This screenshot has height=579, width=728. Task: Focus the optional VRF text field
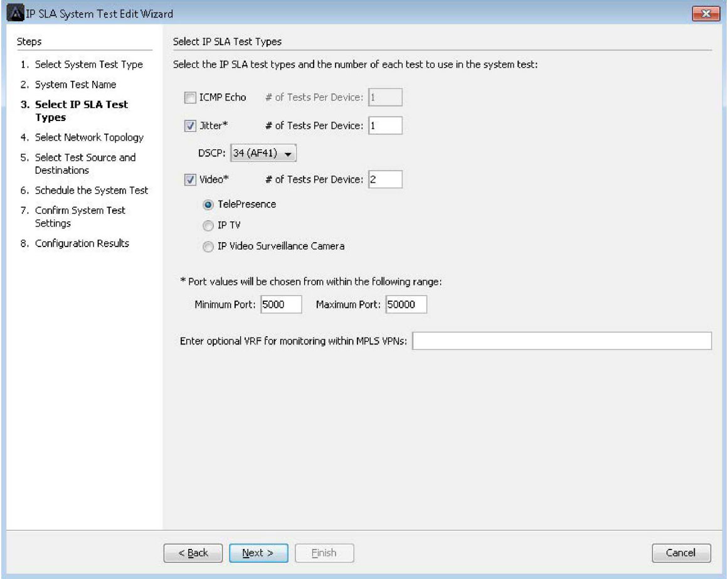pos(561,341)
